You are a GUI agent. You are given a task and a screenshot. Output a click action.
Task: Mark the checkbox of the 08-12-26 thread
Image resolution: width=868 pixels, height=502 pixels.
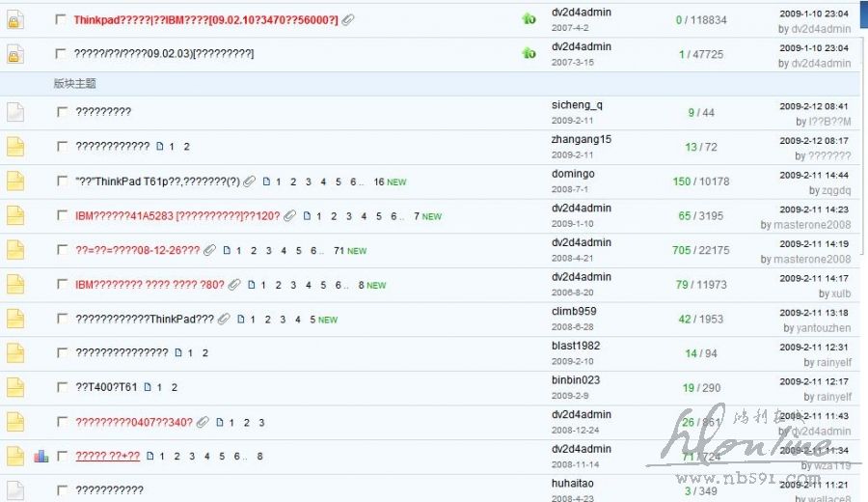pyautogui.click(x=62, y=249)
